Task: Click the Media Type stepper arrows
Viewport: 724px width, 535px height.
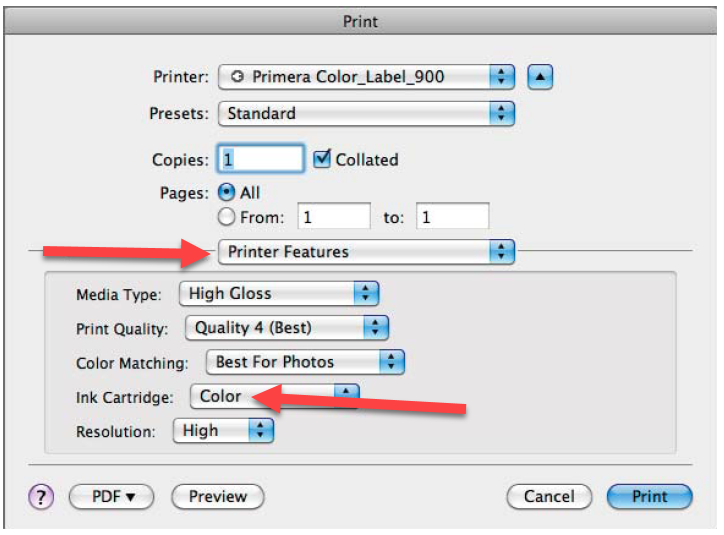Action: [x=366, y=294]
